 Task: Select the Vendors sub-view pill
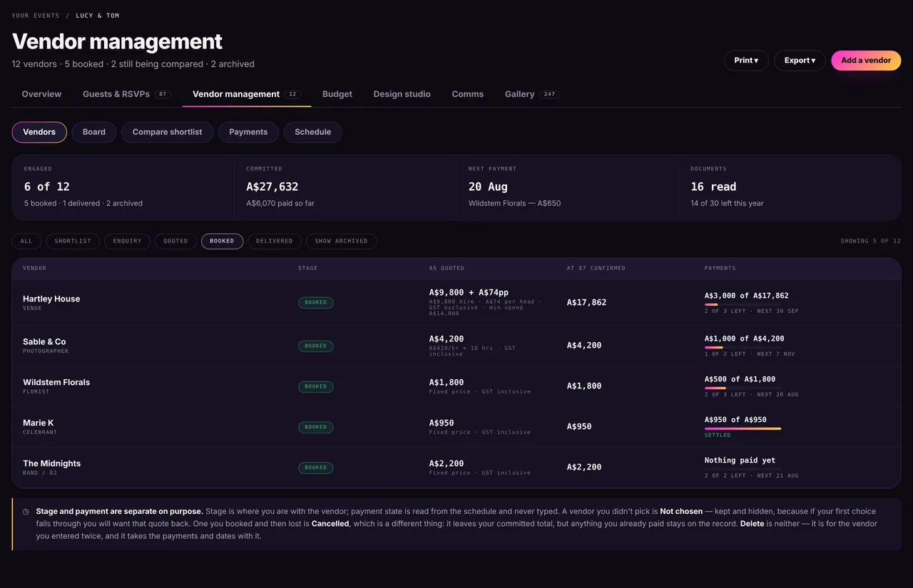(x=39, y=132)
